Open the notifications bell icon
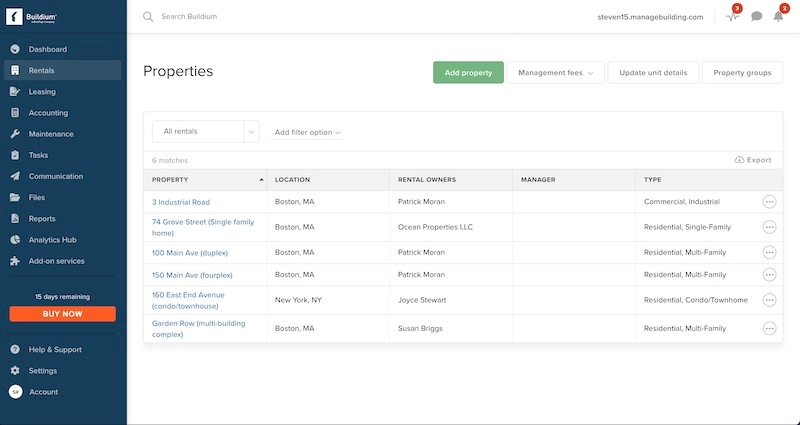Screen dimensions: 800x425 778,17
